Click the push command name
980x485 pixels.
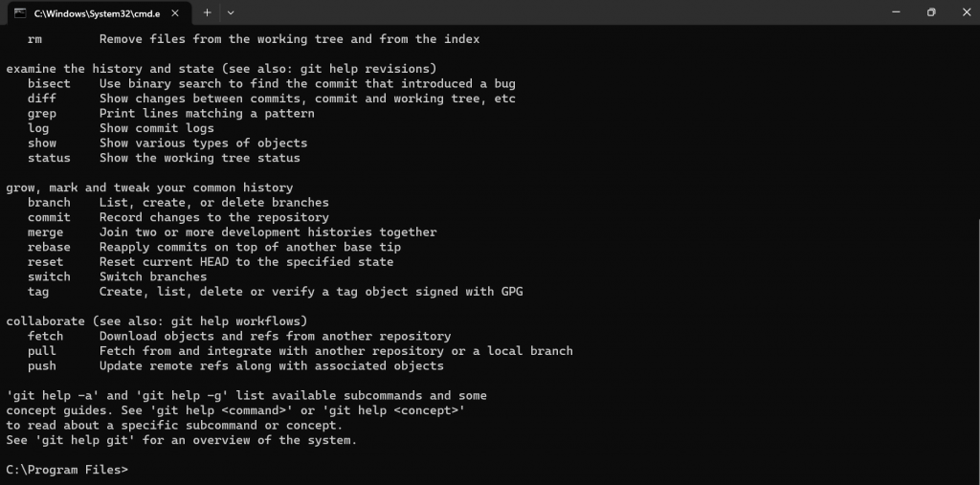coord(42,365)
